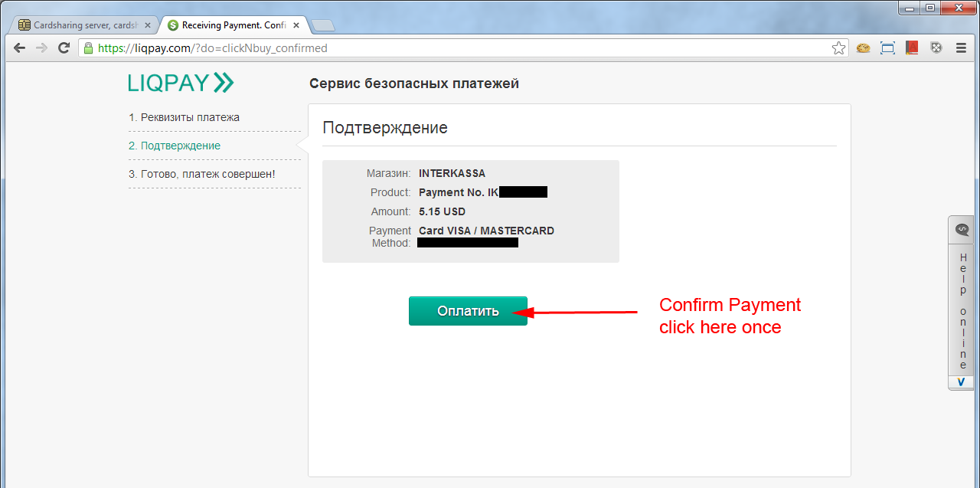
Task: Switch to the Cardsharing server tab
Action: (x=84, y=25)
